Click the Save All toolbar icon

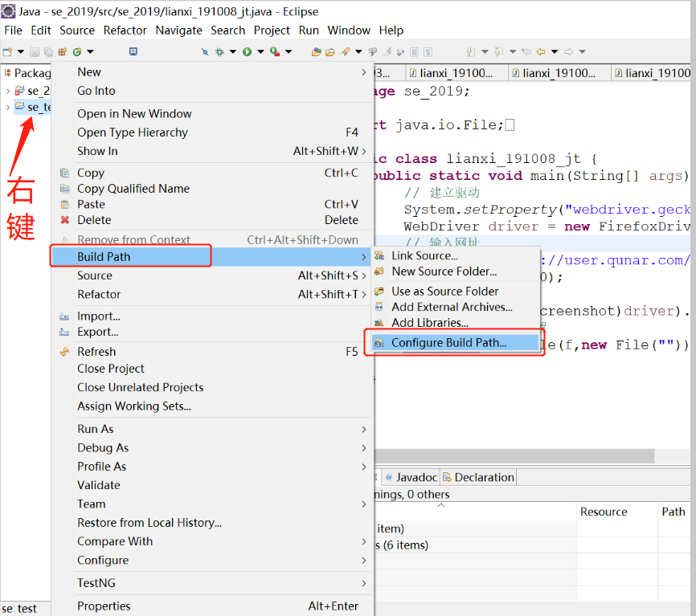point(48,52)
